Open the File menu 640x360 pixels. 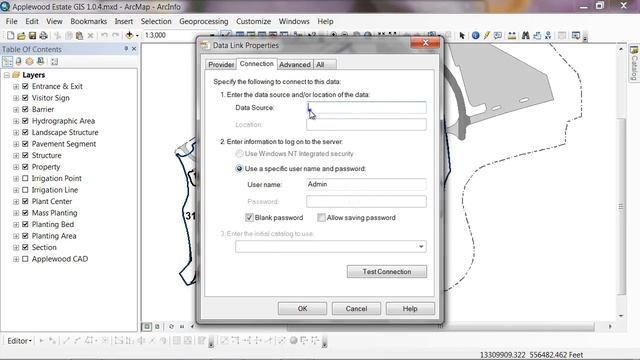click(11, 21)
